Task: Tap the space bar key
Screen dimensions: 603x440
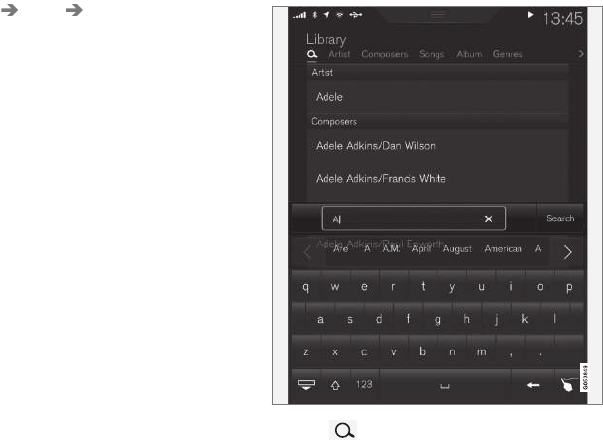Action: [x=445, y=385]
